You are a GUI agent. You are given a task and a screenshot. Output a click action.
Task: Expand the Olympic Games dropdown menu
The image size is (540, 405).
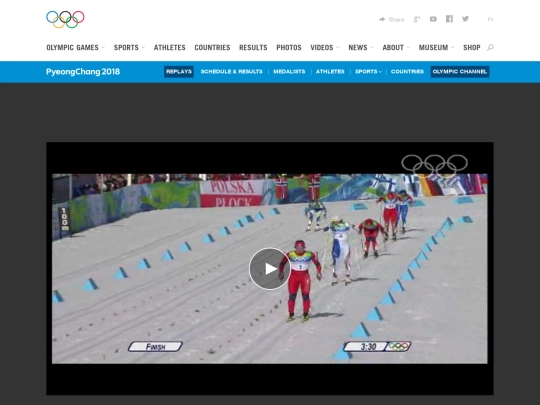pyautogui.click(x=75, y=48)
